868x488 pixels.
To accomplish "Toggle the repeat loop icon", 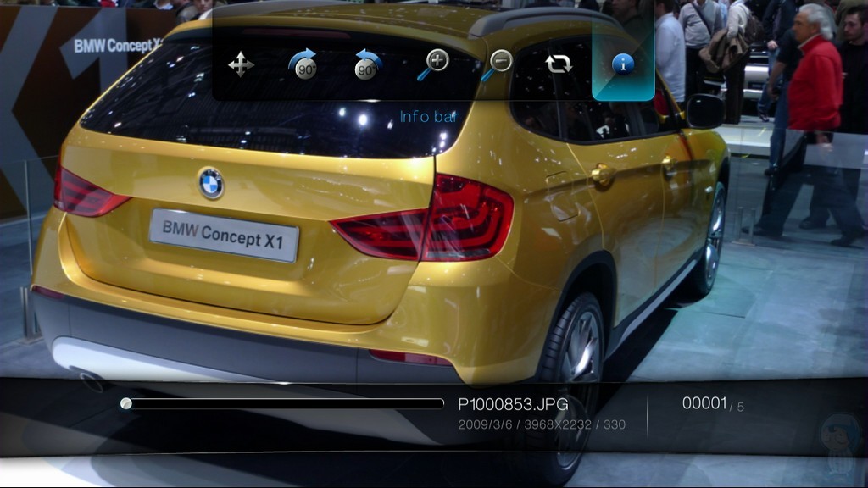I will (x=559, y=64).
